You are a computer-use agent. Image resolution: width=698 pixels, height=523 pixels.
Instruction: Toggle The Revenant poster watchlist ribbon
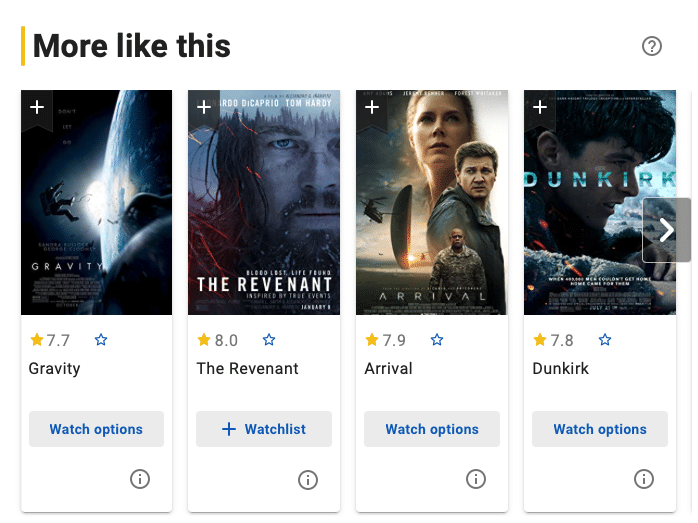[205, 108]
